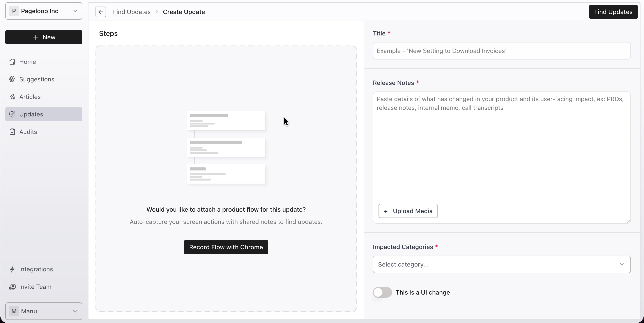Open the Pageloop Inc workspace dropdown
This screenshot has width=644, height=323.
point(44,11)
